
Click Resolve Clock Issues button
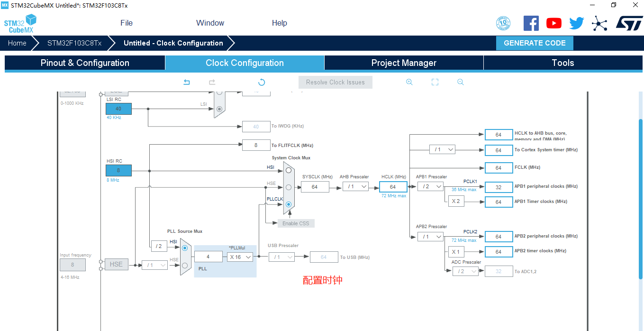[x=336, y=82]
